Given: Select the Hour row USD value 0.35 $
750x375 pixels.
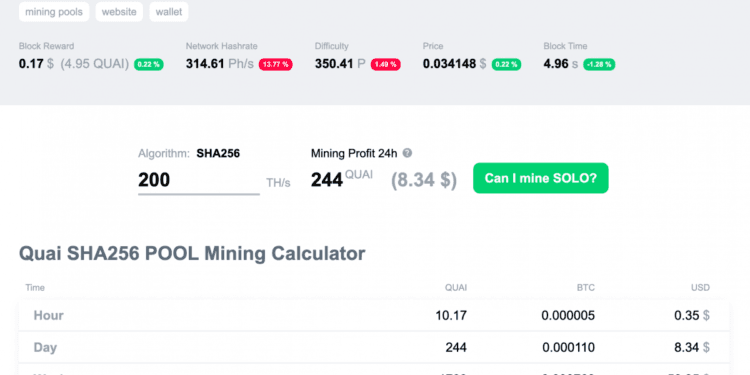Looking at the screenshot, I should tap(692, 315).
